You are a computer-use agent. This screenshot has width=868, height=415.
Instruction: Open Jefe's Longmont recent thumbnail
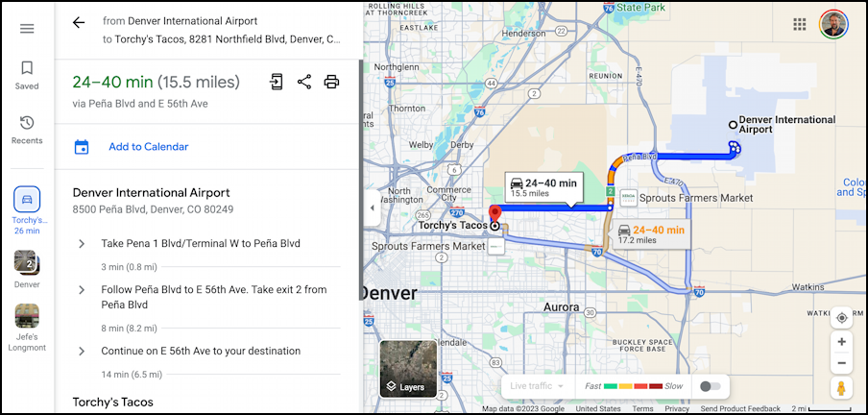click(27, 328)
